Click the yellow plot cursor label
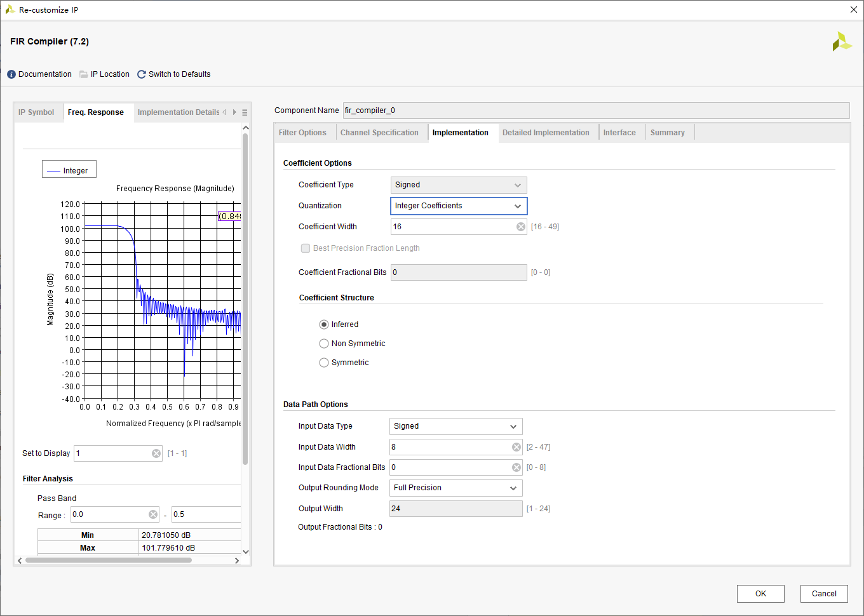 pos(230,217)
